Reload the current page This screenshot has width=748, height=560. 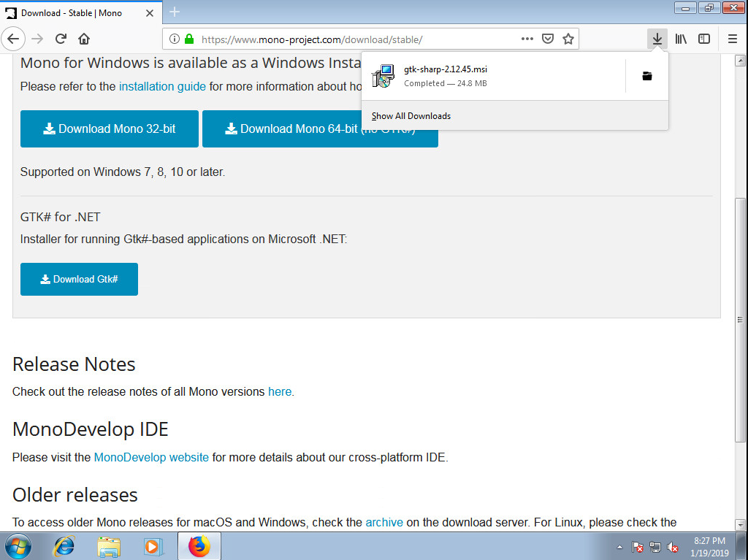(x=61, y=39)
